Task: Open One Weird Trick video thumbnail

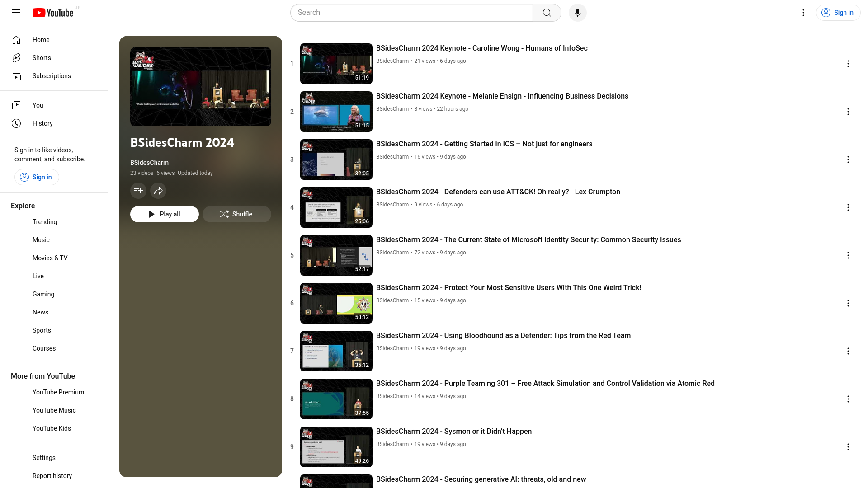Action: 336,303
